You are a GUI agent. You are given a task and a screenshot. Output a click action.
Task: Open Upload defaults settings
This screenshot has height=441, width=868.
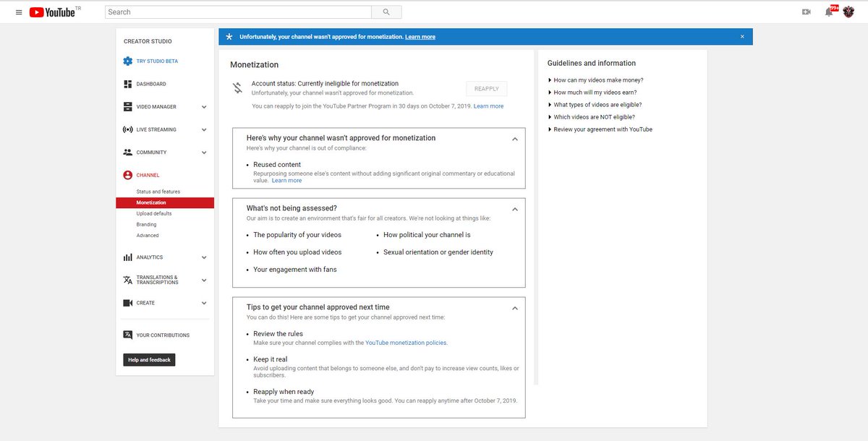pos(154,213)
